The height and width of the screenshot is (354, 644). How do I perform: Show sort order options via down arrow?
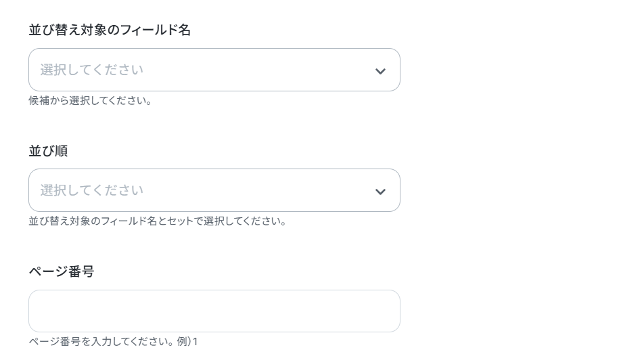click(x=380, y=192)
